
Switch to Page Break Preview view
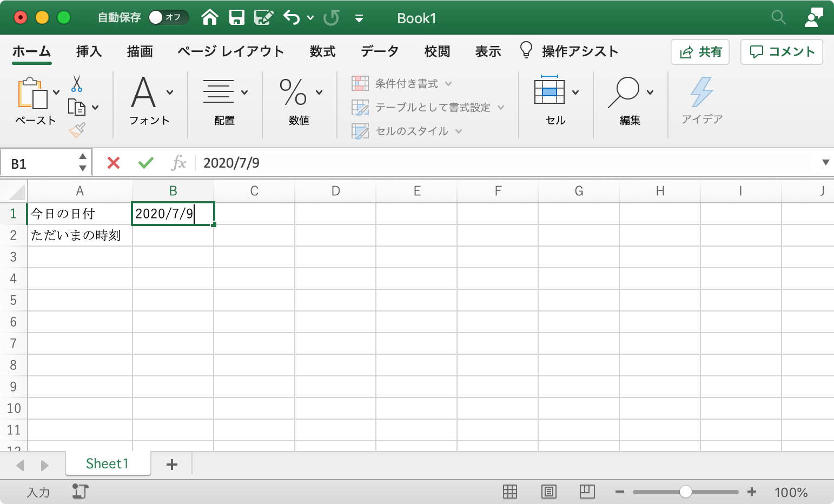(x=587, y=492)
